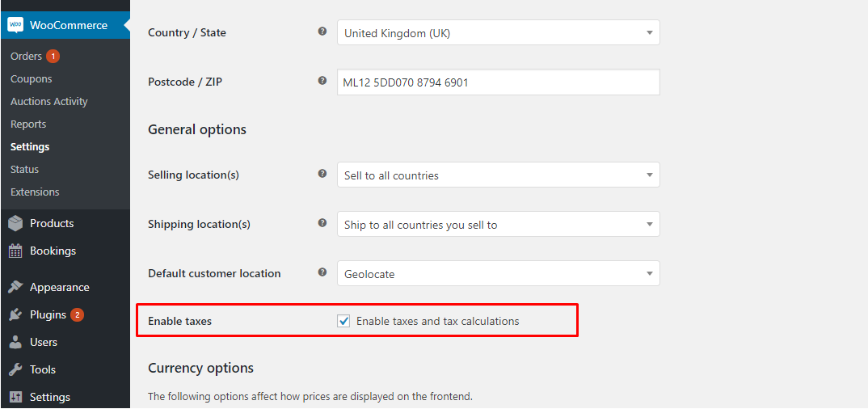Click the Appearance paintbrush icon
The image size is (868, 409).
coord(15,287)
